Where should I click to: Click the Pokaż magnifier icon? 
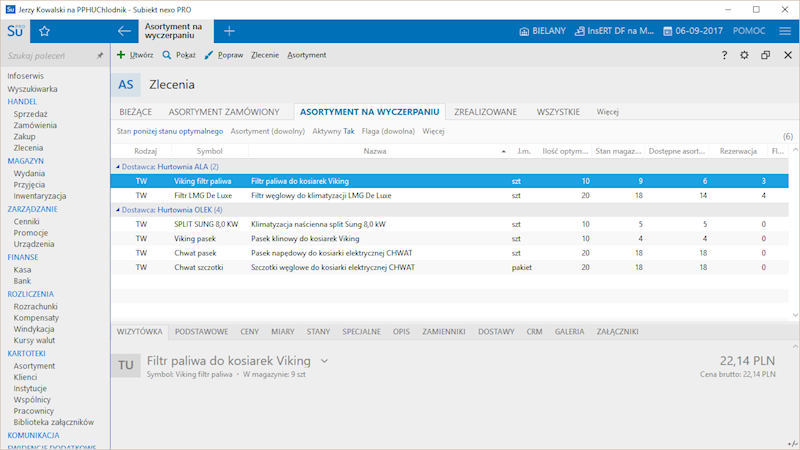167,55
